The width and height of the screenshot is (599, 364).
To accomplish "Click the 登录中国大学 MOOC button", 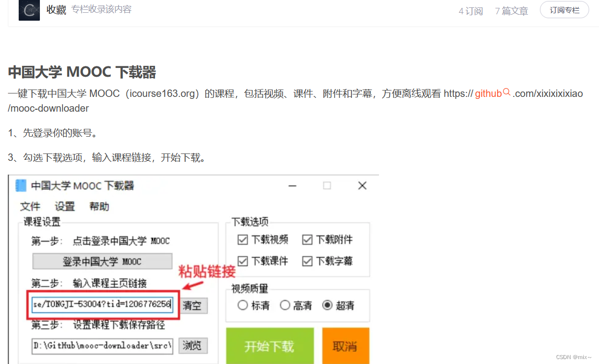I will pos(102,262).
